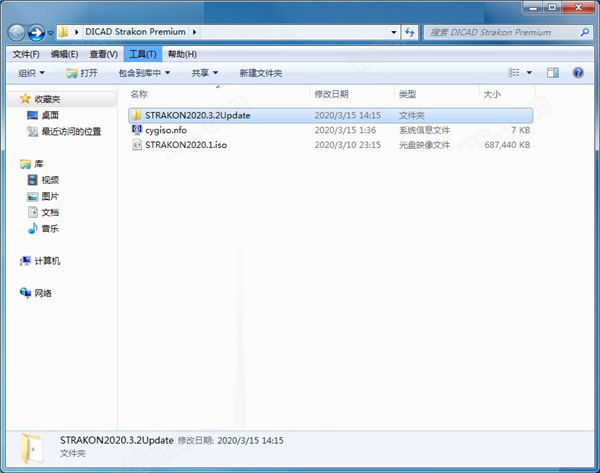Open the 查看(V) menu
This screenshot has height=473, width=600.
point(103,54)
